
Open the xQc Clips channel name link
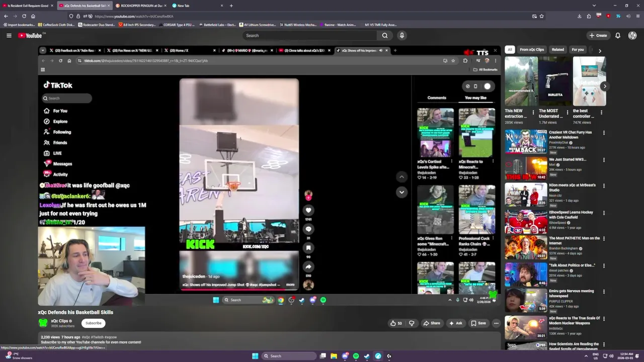point(59,321)
